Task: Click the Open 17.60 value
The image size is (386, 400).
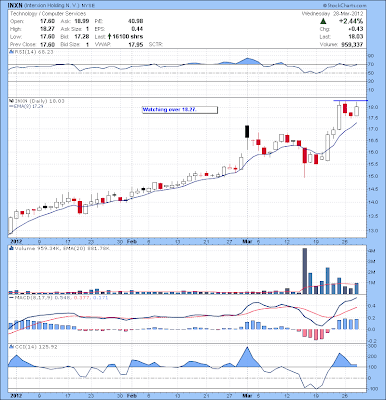Action: coord(47,21)
